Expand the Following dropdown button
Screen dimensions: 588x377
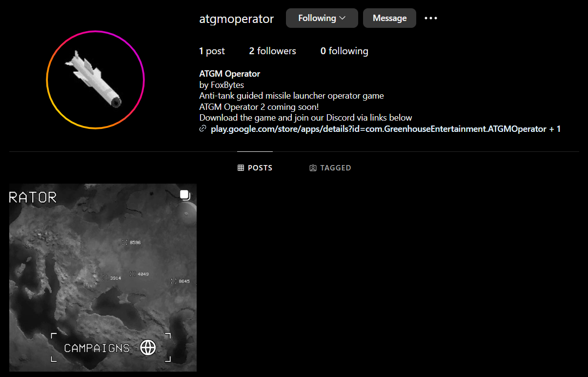[x=322, y=18]
